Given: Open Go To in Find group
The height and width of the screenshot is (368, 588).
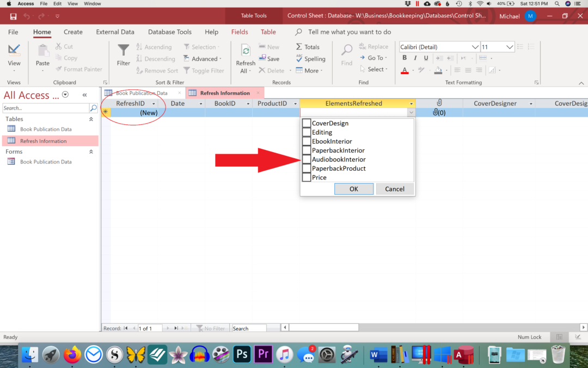Looking at the screenshot, I should tap(373, 58).
